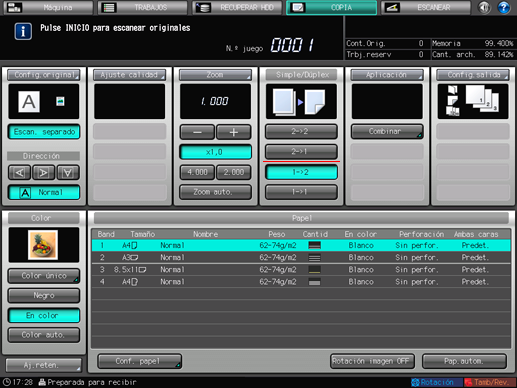Set zoom to 4.000
This screenshot has height=388, width=517.
click(197, 172)
